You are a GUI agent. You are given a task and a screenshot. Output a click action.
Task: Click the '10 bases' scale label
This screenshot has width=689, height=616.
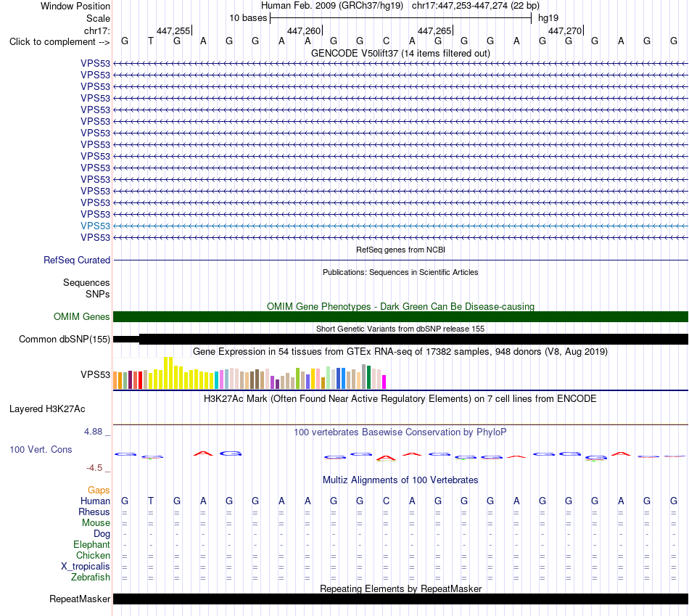click(248, 18)
